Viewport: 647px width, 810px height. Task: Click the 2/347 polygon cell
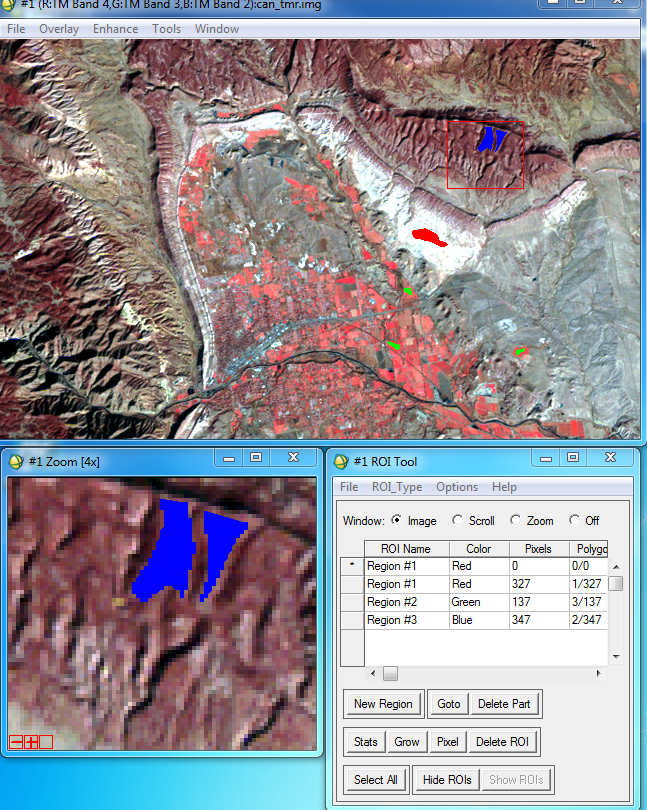(x=589, y=620)
